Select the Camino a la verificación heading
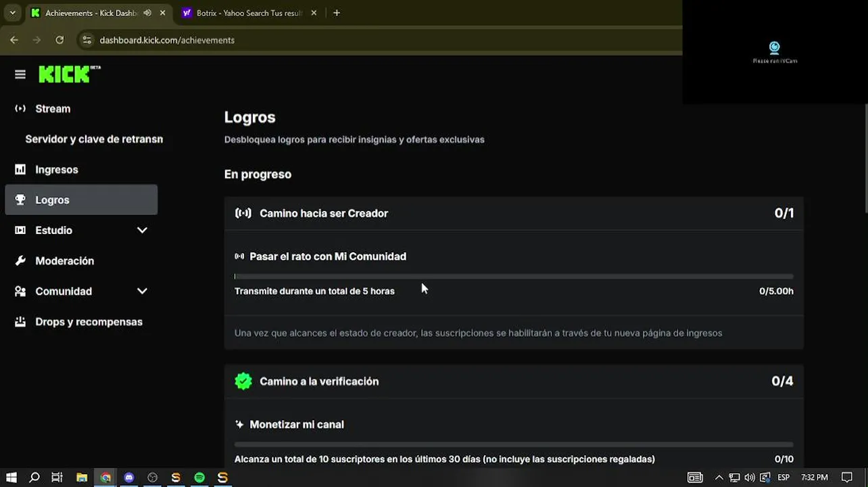Image resolution: width=868 pixels, height=487 pixels. [x=319, y=381]
